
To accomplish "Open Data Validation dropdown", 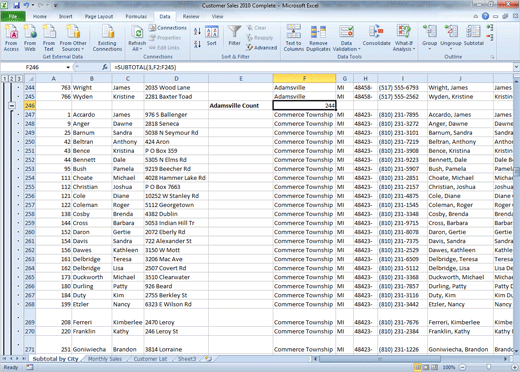I will 347,38.
